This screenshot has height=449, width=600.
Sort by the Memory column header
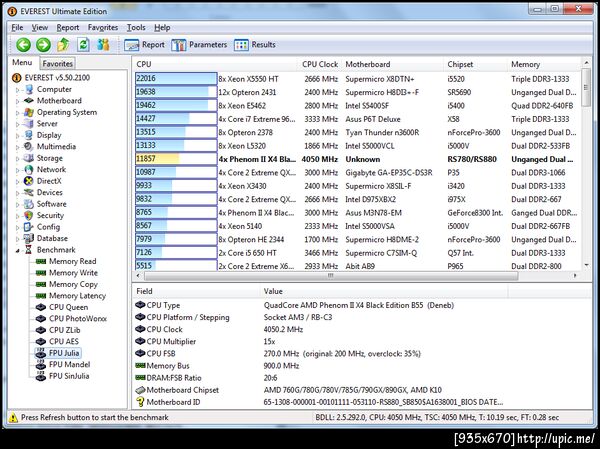coord(544,64)
